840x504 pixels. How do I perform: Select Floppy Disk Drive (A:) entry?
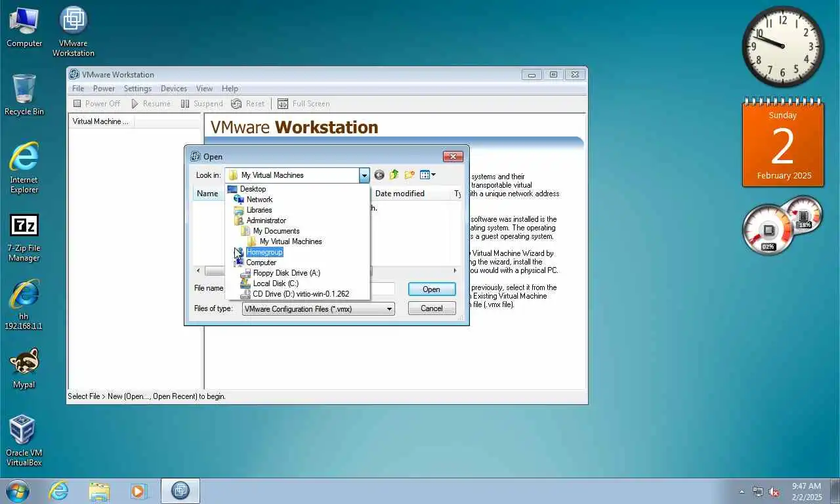pos(286,273)
